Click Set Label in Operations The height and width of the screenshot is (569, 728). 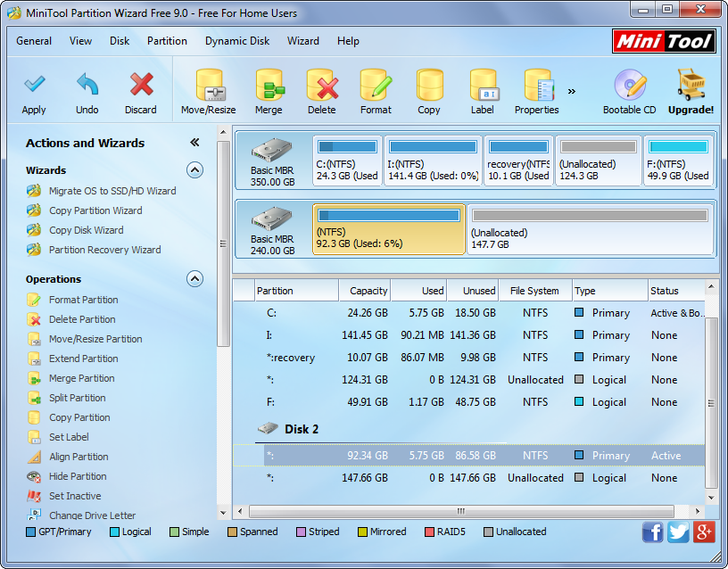point(69,437)
